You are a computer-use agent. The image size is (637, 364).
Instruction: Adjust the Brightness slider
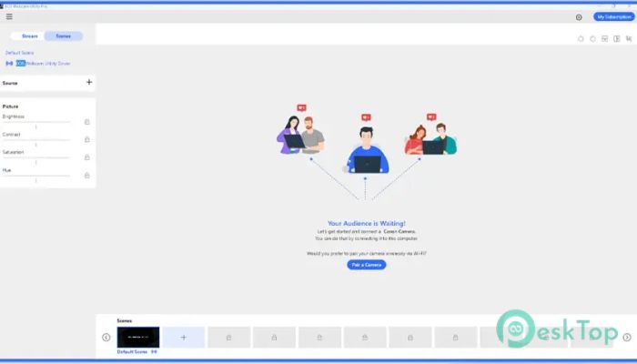[x=36, y=122]
